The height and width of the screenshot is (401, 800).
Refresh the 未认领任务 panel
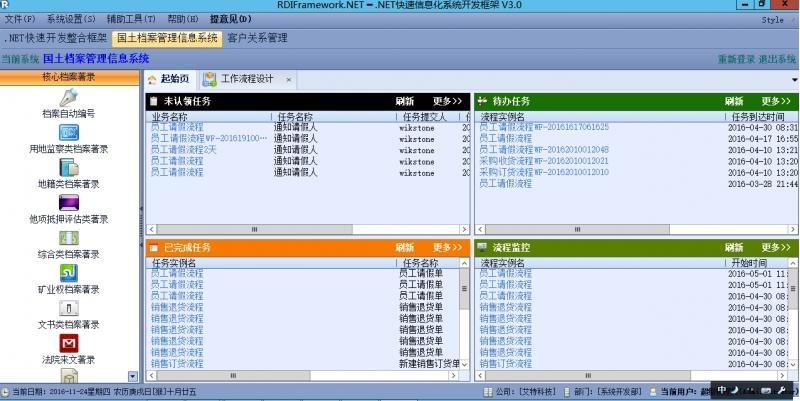(x=405, y=101)
